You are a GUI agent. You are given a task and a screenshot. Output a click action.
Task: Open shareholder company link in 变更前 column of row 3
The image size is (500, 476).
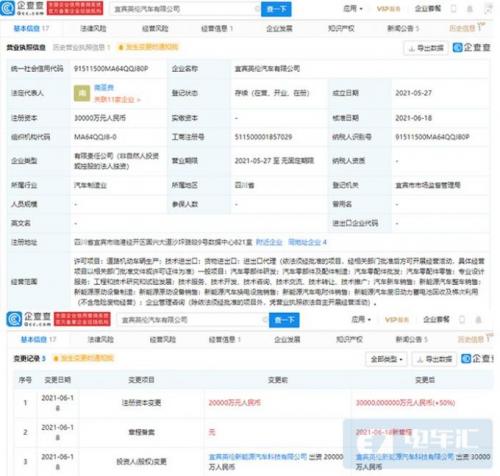pos(258,456)
